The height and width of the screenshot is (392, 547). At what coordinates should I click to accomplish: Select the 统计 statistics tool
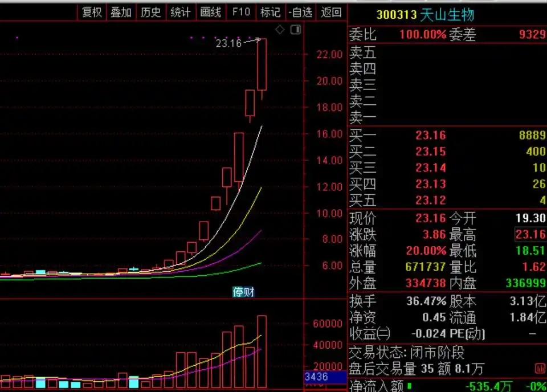tap(181, 13)
